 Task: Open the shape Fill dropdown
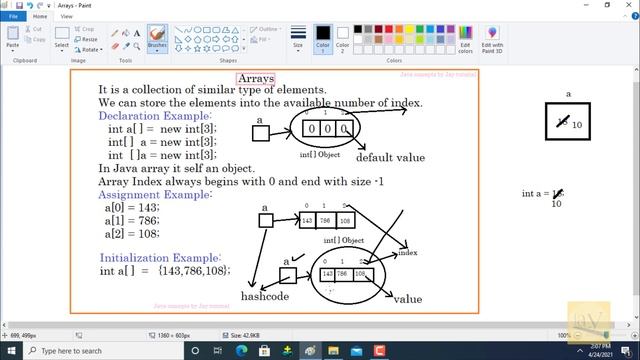260,39
